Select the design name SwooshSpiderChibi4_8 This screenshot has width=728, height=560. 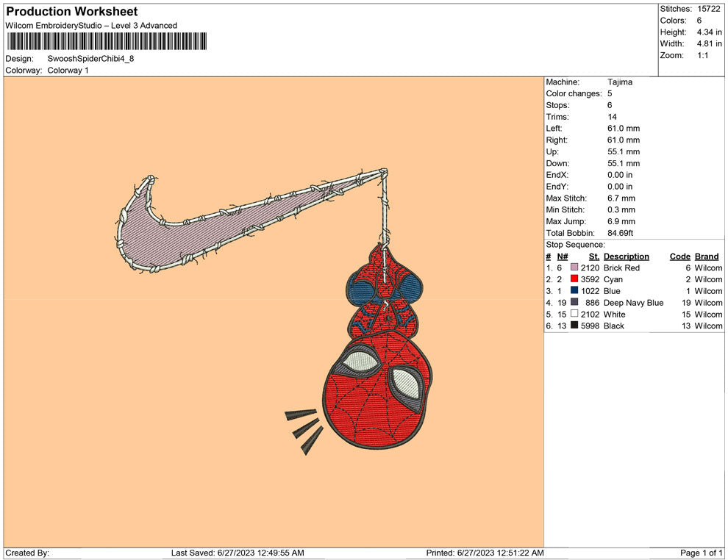(90, 58)
